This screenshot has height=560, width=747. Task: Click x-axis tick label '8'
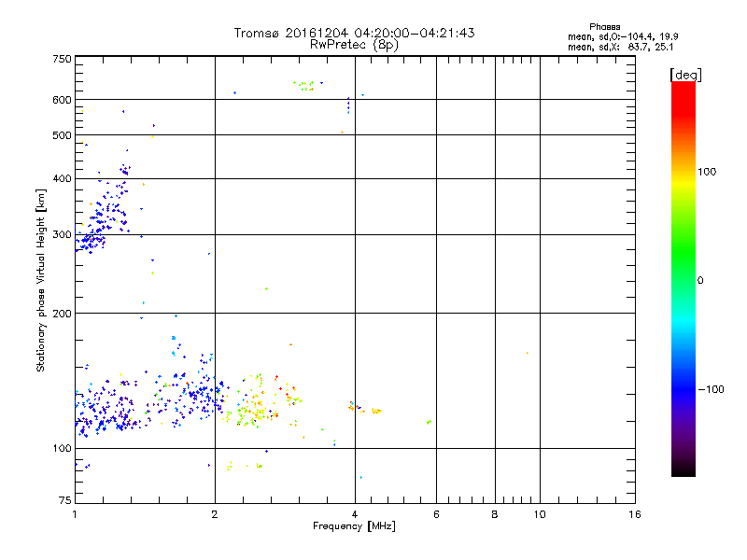495,514
